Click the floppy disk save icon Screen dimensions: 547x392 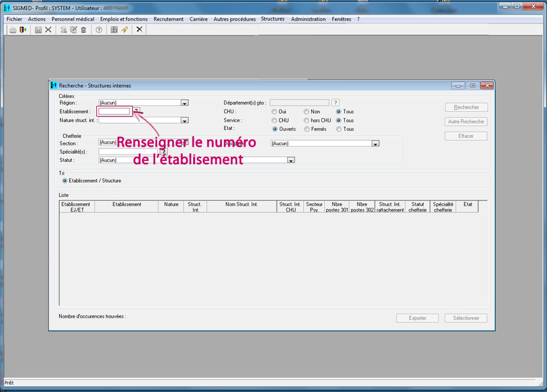[38, 30]
